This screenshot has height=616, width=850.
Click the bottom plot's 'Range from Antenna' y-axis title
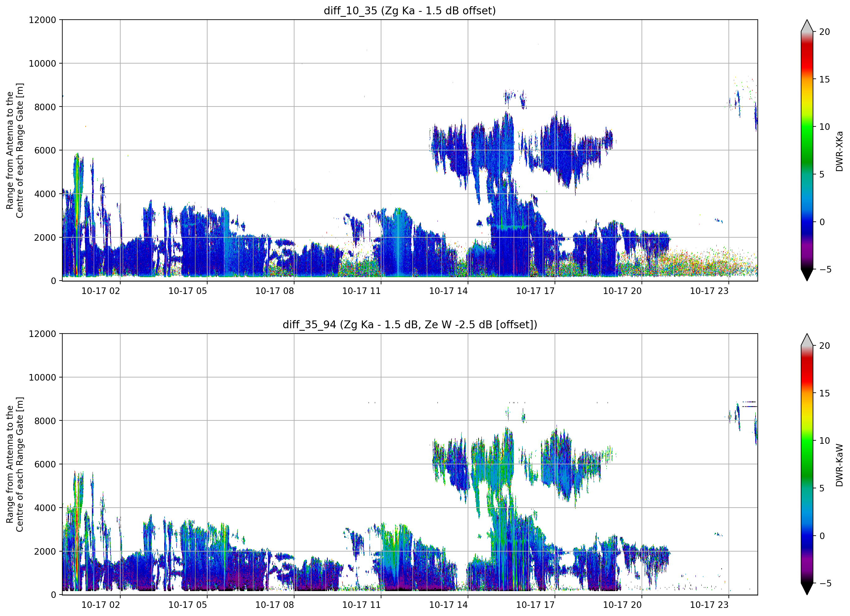point(15,464)
